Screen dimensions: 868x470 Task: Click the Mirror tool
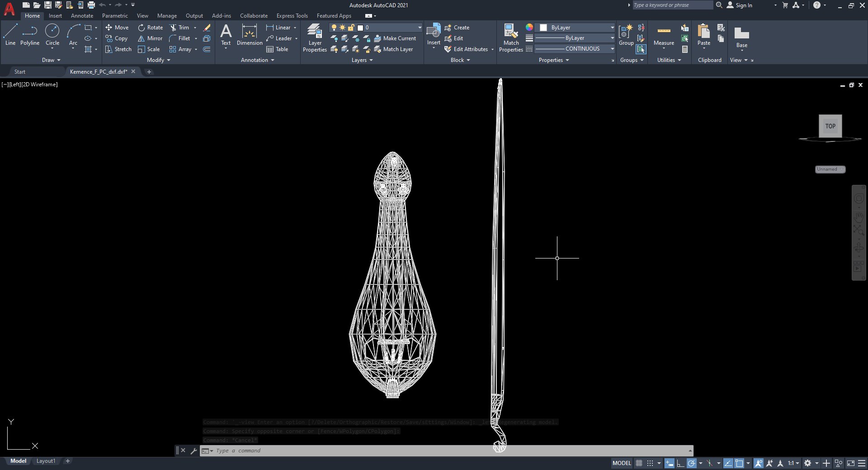pos(150,38)
